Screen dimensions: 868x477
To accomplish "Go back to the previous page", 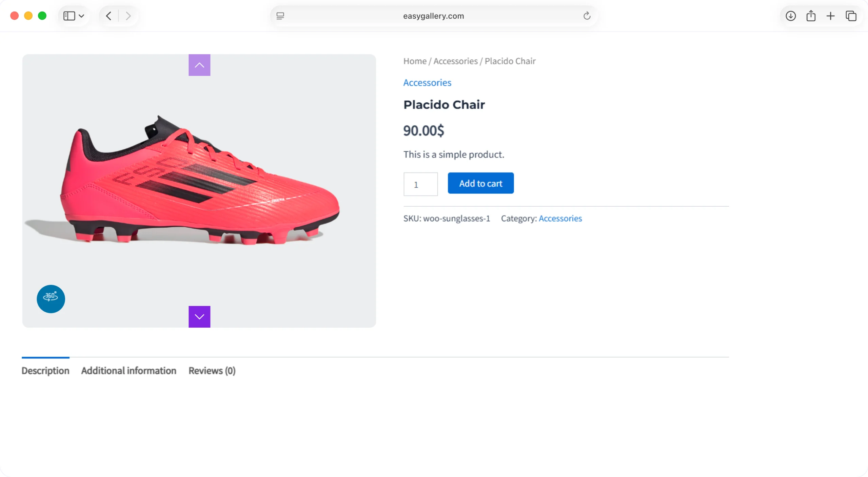I will [x=108, y=16].
